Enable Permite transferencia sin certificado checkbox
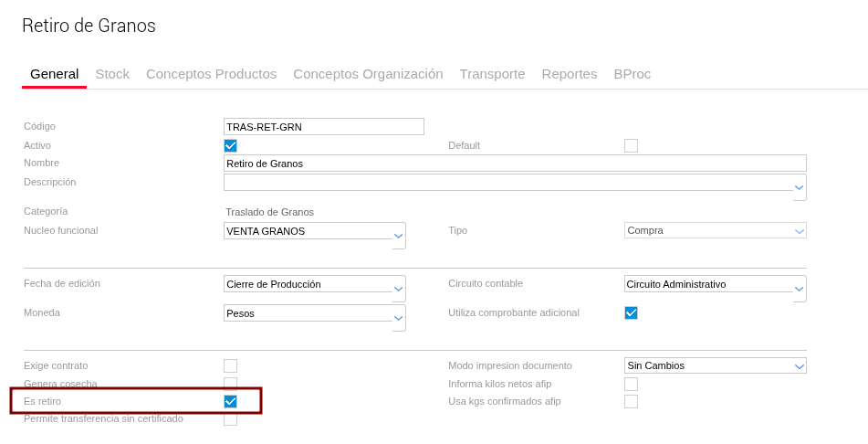Viewport: 868px width, 444px height. 230,419
